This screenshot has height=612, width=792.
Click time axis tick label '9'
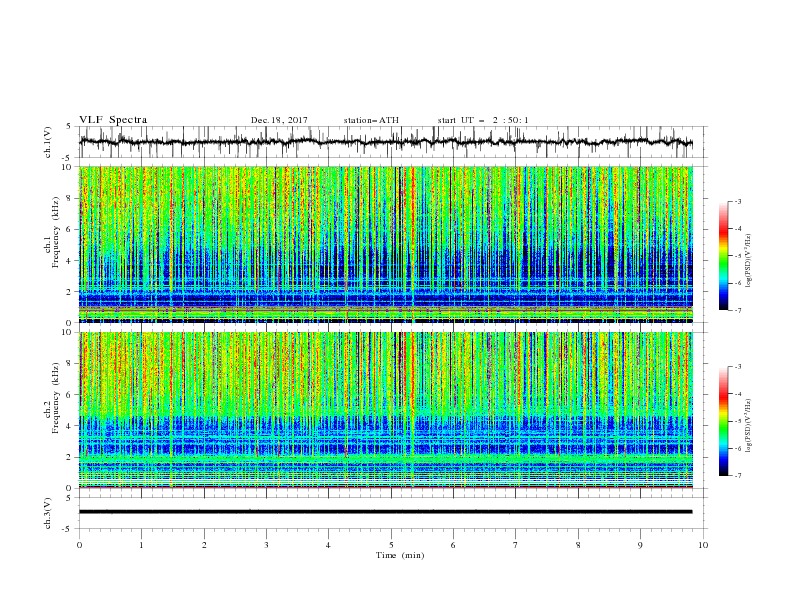click(x=640, y=545)
